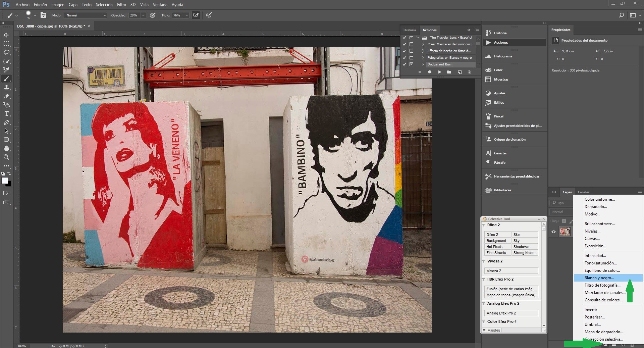Viewport: 644px width, 348px height.
Task: Toggle Effecto de noche action checkbox
Action: (x=404, y=51)
